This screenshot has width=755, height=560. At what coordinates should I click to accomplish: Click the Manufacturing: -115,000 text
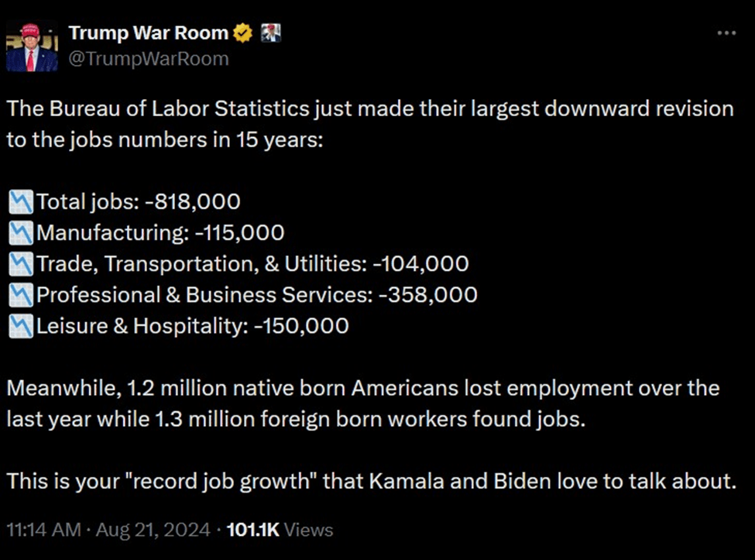[x=160, y=232]
